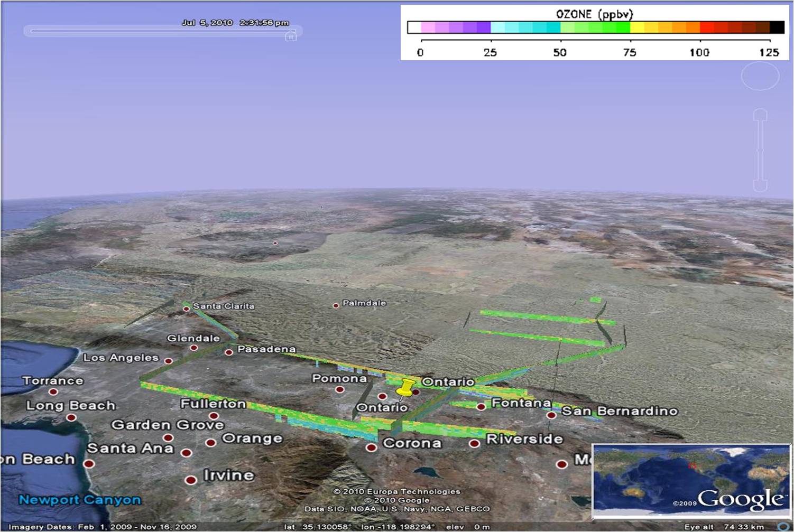Click the 'lat 35.130058°' status value
Image resolution: width=794 pixels, height=532 pixels.
coord(317,527)
